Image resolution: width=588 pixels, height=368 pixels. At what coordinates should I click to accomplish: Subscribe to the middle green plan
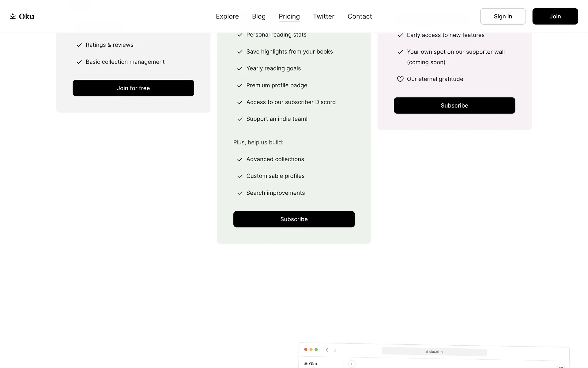294,219
